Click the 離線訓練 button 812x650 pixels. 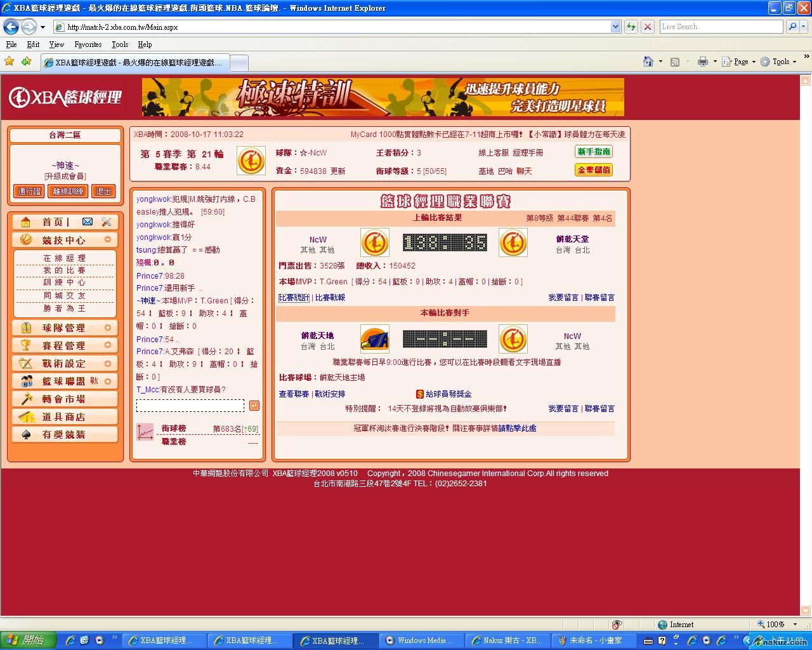click(x=68, y=191)
